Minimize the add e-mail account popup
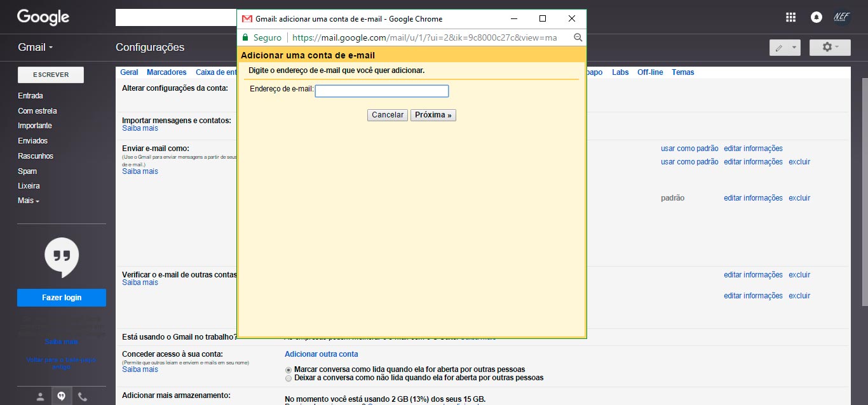868x405 pixels. point(513,18)
